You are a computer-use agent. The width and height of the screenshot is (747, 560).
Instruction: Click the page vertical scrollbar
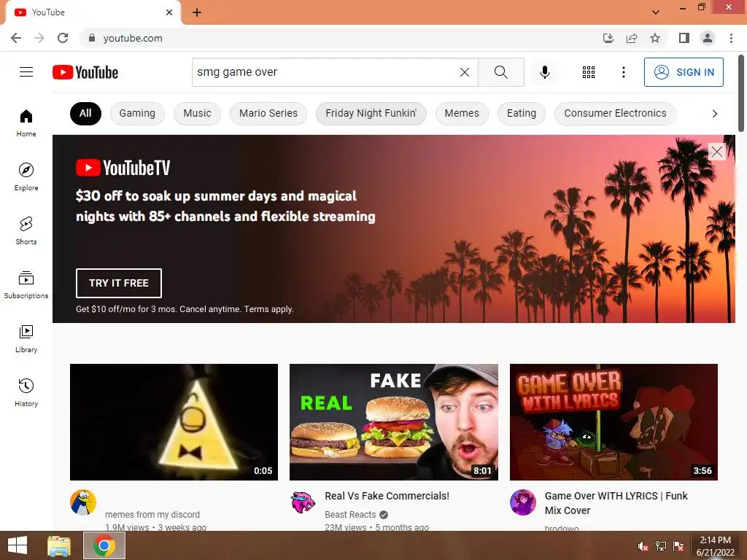coord(741,93)
